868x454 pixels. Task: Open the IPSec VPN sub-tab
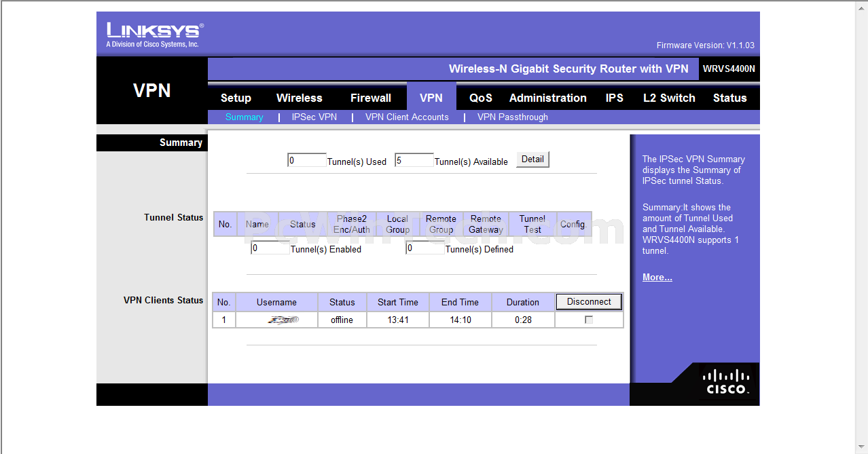[x=314, y=117]
